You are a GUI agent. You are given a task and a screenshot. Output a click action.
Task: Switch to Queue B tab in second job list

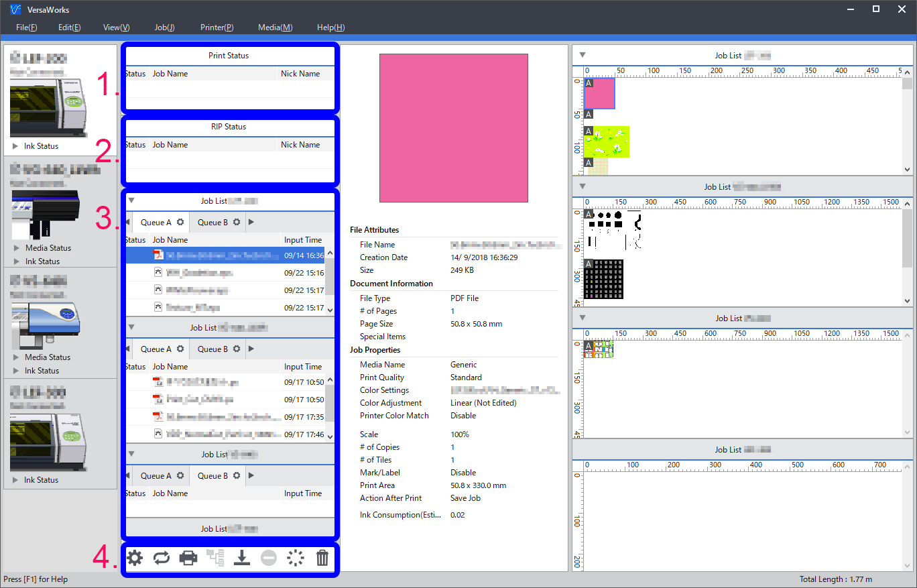[212, 349]
